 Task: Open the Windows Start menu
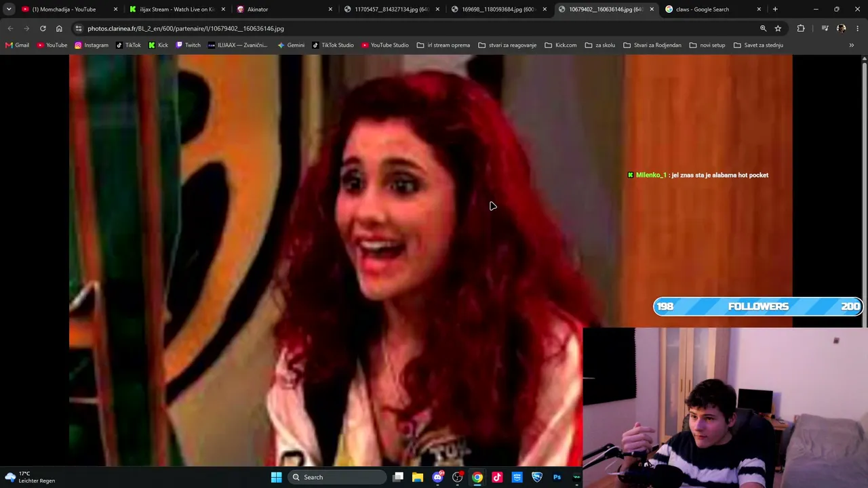pyautogui.click(x=276, y=477)
